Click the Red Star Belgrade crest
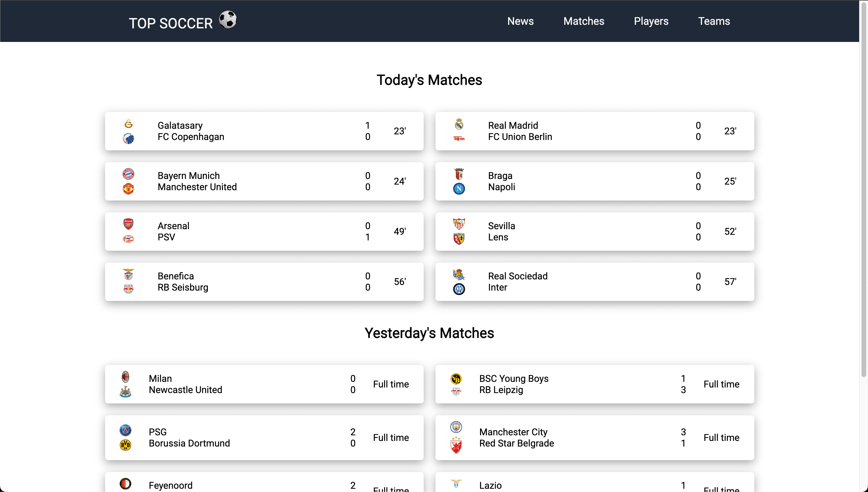Viewport: 868px width, 492px height. pyautogui.click(x=456, y=445)
